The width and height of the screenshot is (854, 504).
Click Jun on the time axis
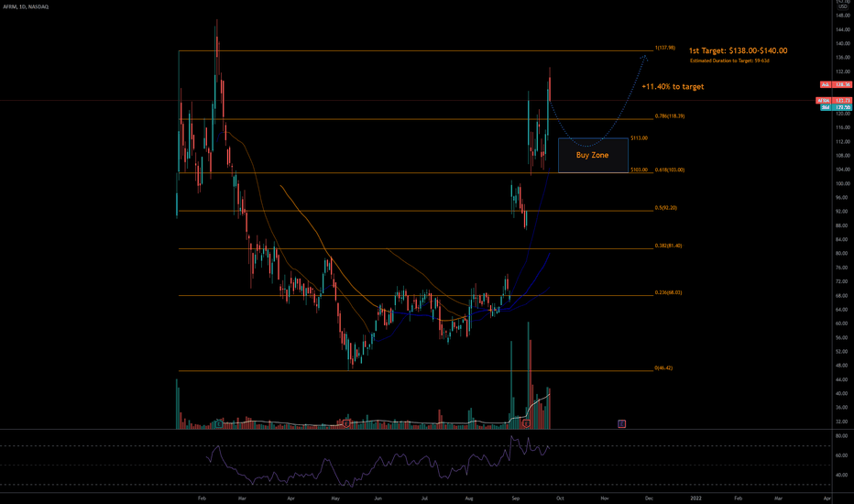pos(378,499)
